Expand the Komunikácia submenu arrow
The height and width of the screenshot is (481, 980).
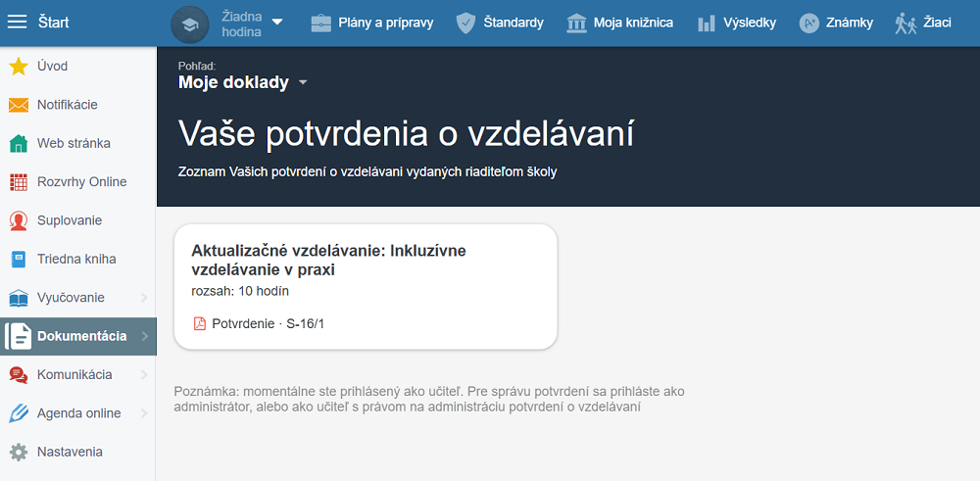tap(144, 375)
